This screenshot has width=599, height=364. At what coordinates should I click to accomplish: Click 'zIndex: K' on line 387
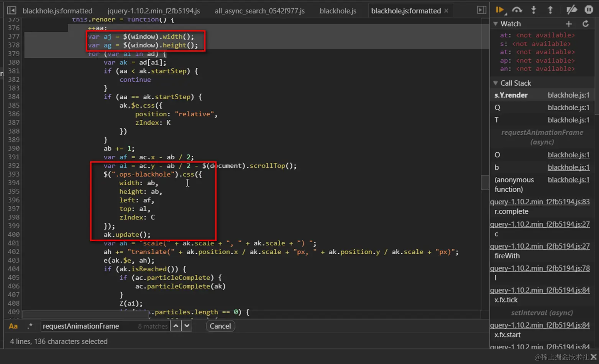153,123
